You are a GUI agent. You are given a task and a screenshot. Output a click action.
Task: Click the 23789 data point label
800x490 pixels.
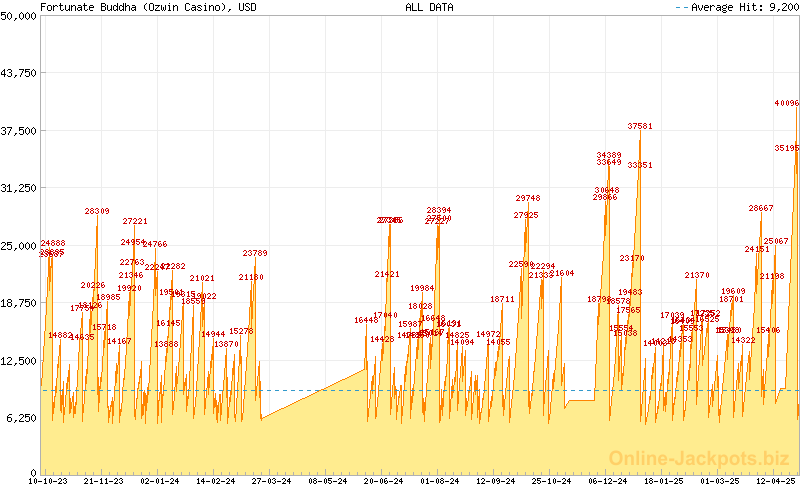click(255, 254)
